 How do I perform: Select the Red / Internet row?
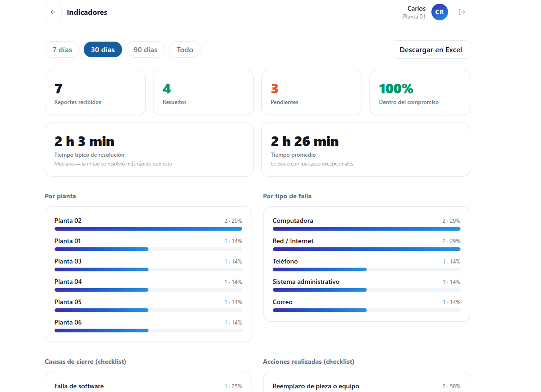tap(366, 245)
